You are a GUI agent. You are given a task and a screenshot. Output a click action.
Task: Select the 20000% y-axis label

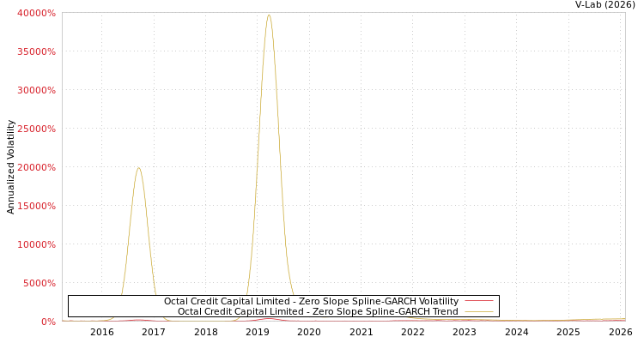point(37,167)
